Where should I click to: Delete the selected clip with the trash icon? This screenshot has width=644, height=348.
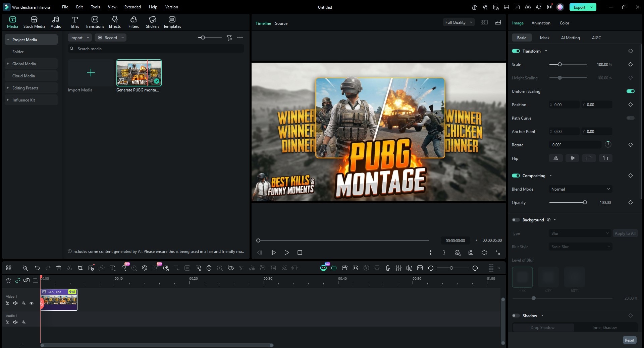[59, 268]
